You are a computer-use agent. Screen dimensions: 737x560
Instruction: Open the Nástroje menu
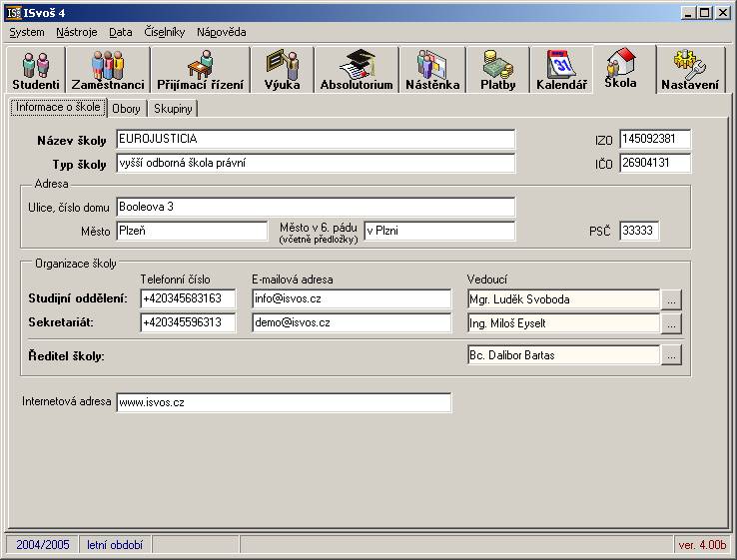tap(77, 32)
